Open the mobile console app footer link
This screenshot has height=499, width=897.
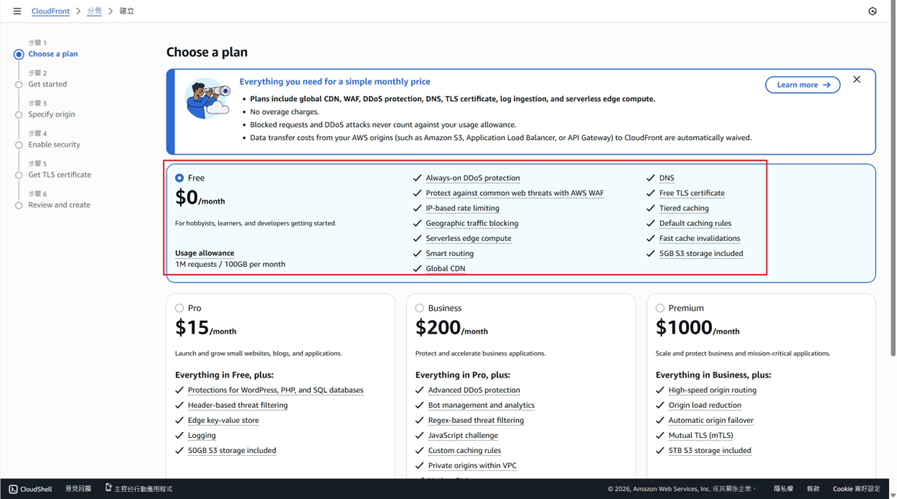139,489
